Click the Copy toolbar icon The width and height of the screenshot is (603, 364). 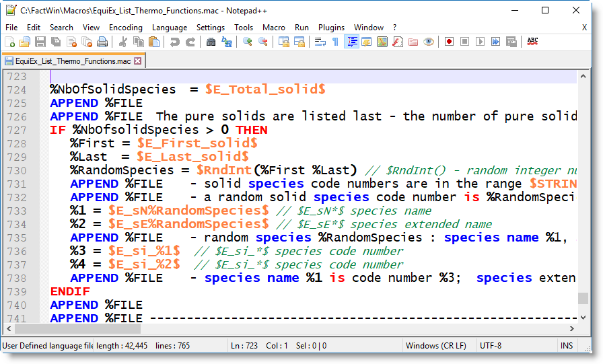(139, 42)
